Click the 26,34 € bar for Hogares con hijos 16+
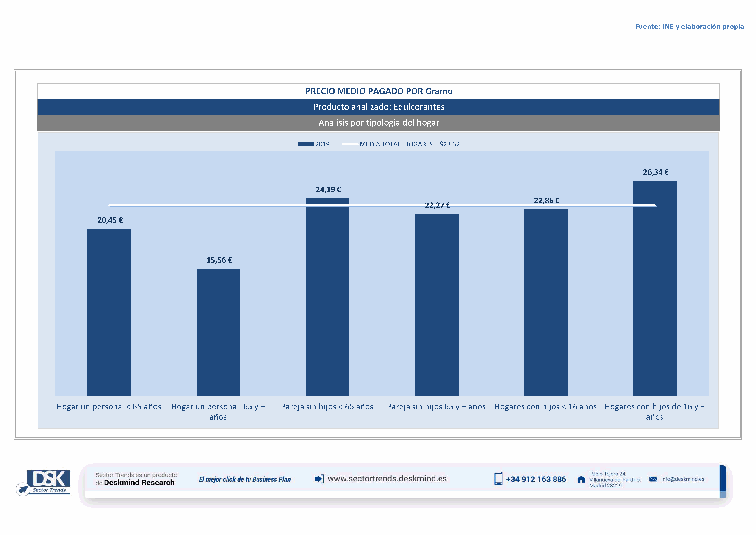The image size is (756, 535). tap(654, 288)
